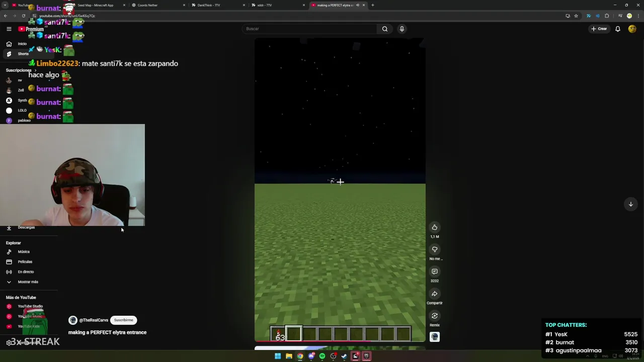Install the page as an app from the address bar
This screenshot has width=644, height=362.
point(568,16)
